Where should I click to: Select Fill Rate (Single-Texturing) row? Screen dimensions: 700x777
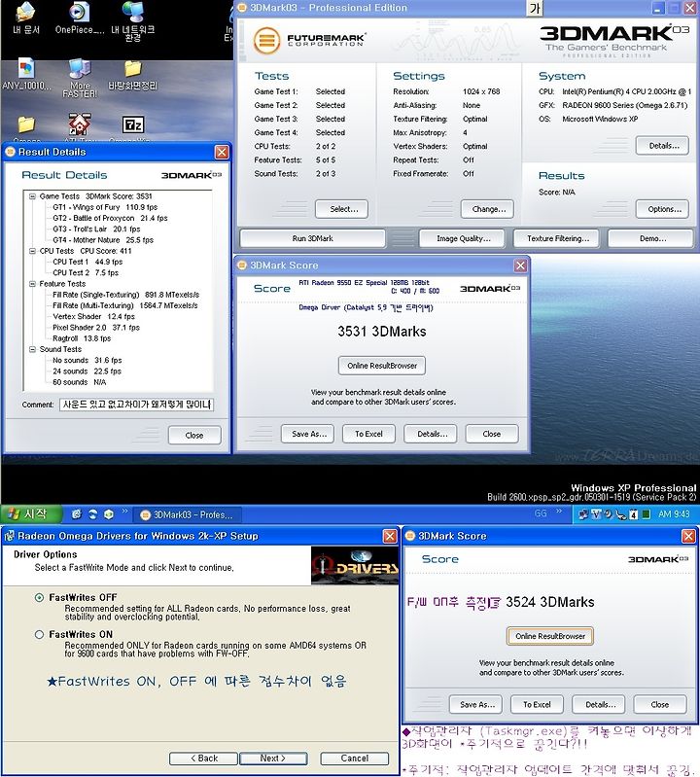[125, 295]
